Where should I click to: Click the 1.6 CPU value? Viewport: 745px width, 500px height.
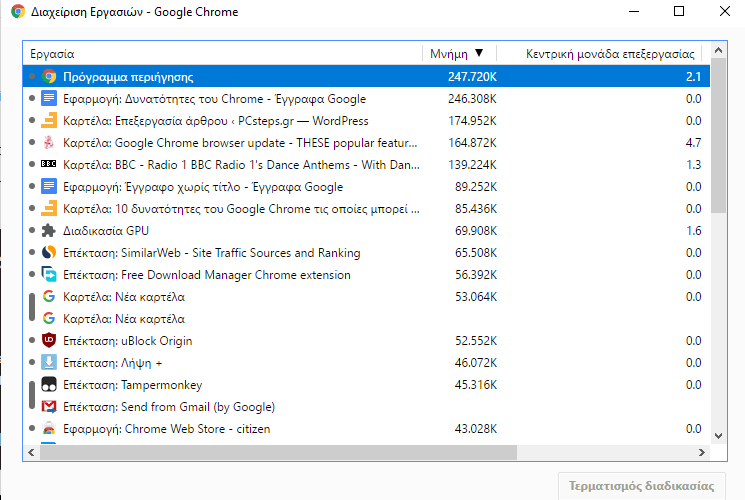(x=693, y=231)
